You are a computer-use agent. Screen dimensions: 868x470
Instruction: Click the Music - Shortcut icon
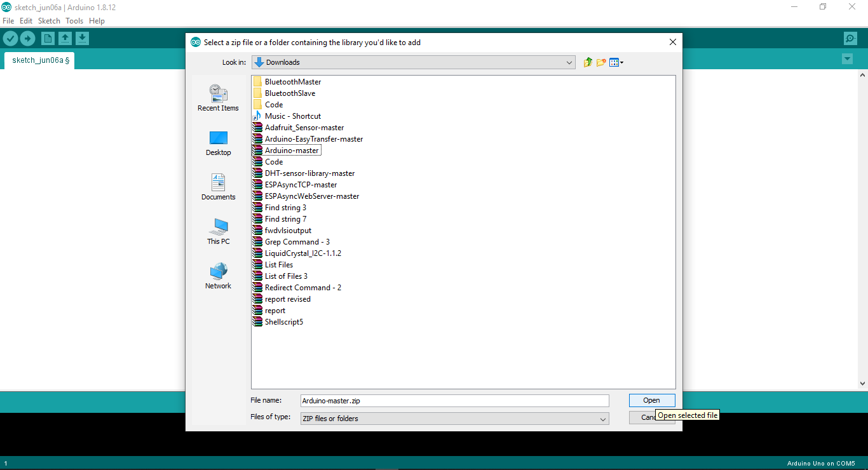click(x=257, y=116)
